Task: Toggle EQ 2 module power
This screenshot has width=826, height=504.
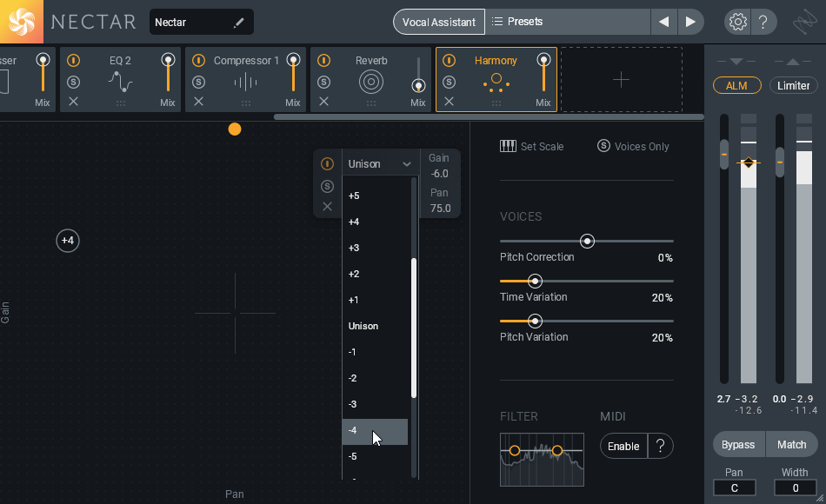Action: pyautogui.click(x=73, y=61)
